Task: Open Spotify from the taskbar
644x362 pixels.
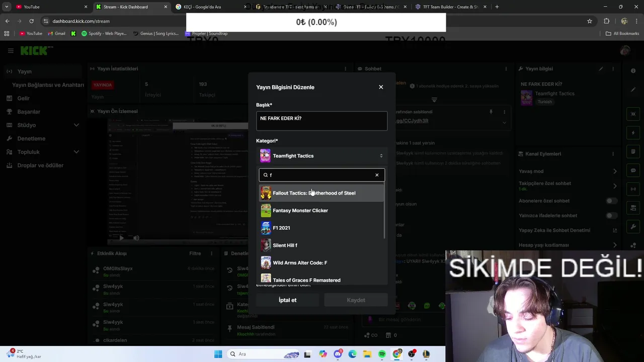Action: click(382, 354)
